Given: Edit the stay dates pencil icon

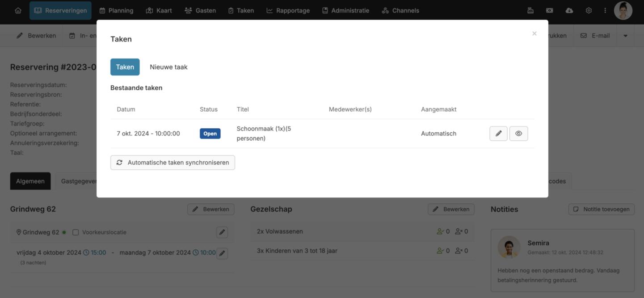Looking at the screenshot, I should tap(222, 253).
